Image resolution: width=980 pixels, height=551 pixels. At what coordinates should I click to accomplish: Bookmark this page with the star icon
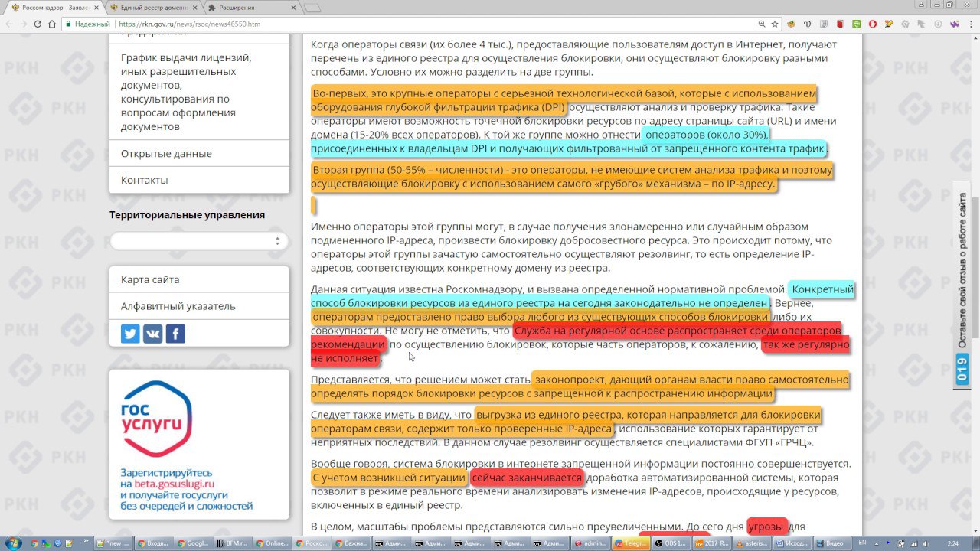tap(775, 24)
